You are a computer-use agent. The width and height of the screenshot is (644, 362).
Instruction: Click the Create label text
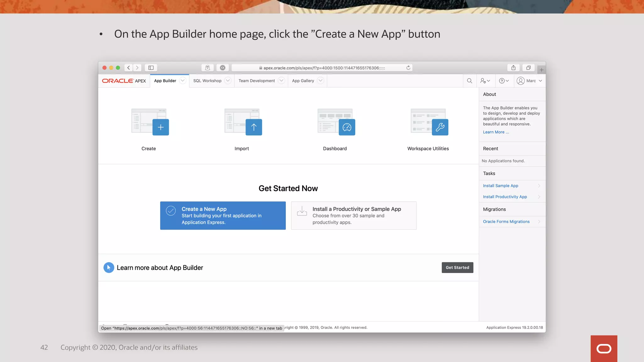click(149, 149)
